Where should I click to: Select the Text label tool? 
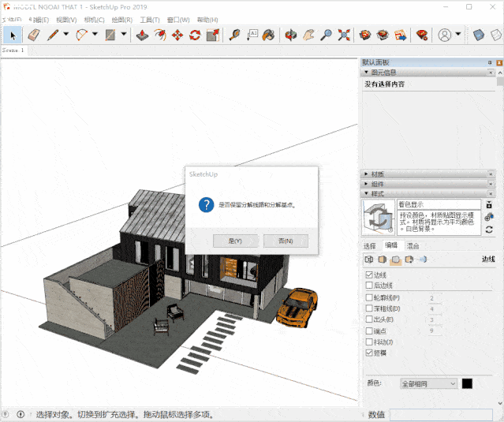click(252, 35)
